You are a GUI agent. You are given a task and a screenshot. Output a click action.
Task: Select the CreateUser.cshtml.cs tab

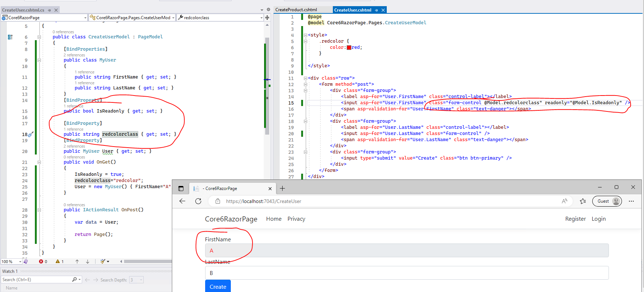(23, 10)
